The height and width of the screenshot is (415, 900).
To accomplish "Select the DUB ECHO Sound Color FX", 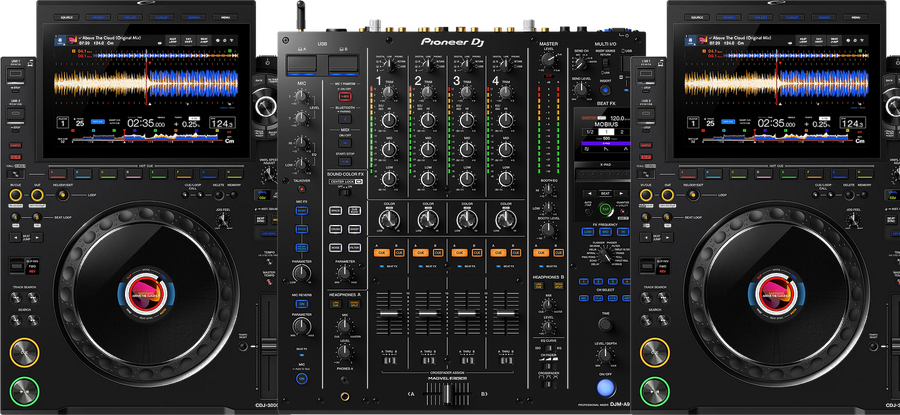I will point(355,211).
